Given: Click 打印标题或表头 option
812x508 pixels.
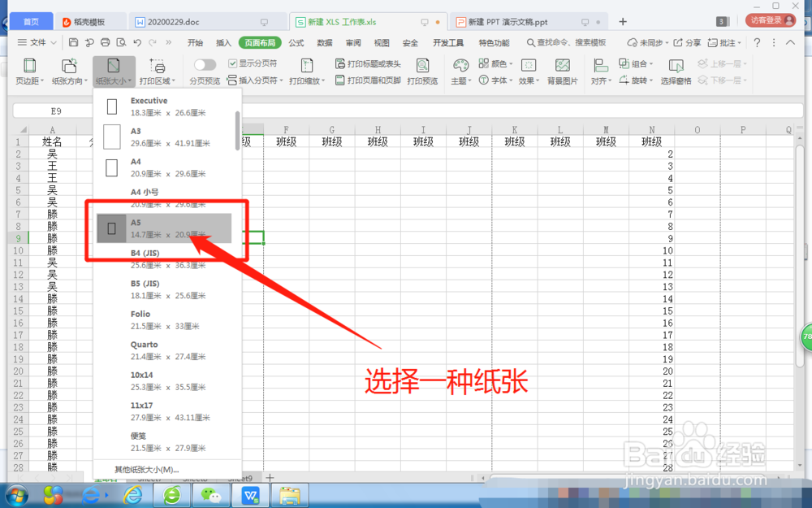Looking at the screenshot, I should (368, 63).
